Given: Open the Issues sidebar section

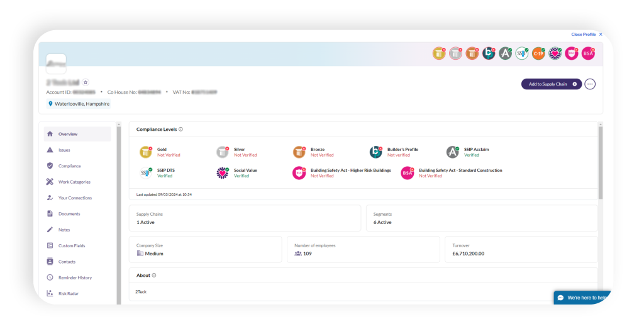Looking at the screenshot, I should [64, 150].
